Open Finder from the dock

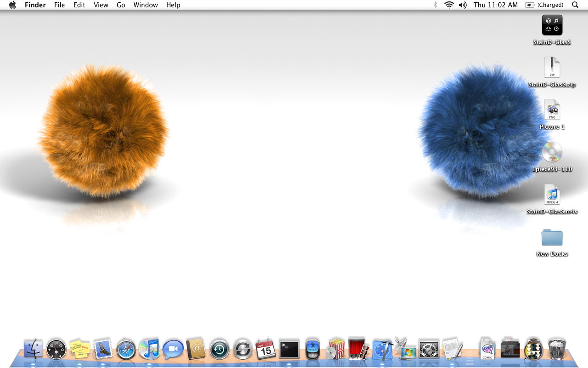click(33, 350)
